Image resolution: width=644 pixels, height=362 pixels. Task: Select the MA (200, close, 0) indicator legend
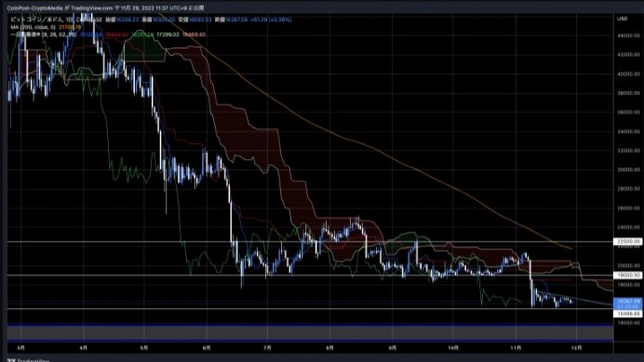[33, 27]
